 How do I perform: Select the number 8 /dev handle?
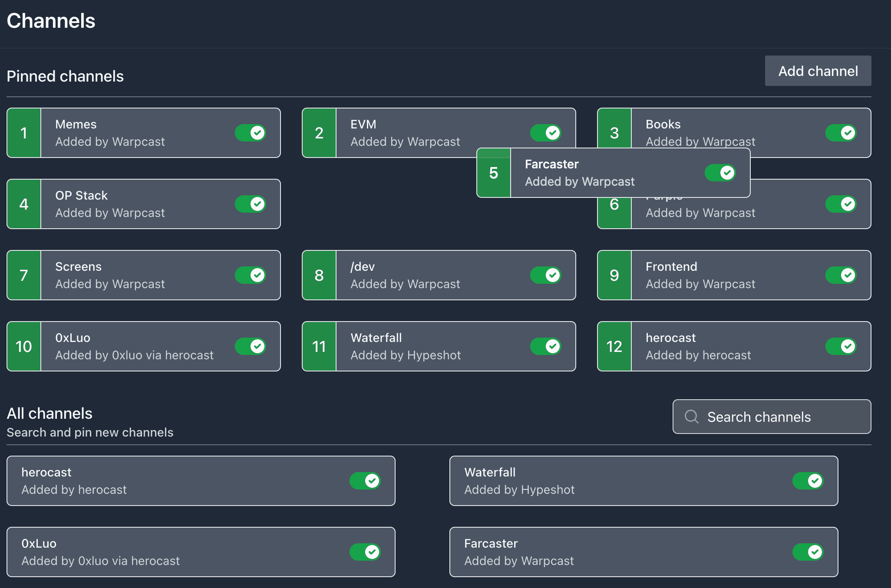[x=319, y=275]
